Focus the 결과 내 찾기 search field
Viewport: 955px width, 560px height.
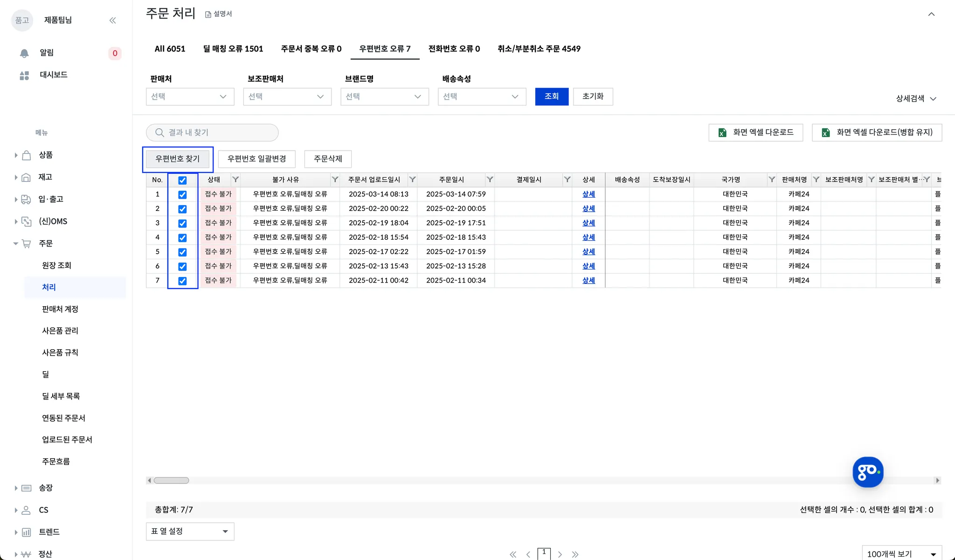coord(212,132)
